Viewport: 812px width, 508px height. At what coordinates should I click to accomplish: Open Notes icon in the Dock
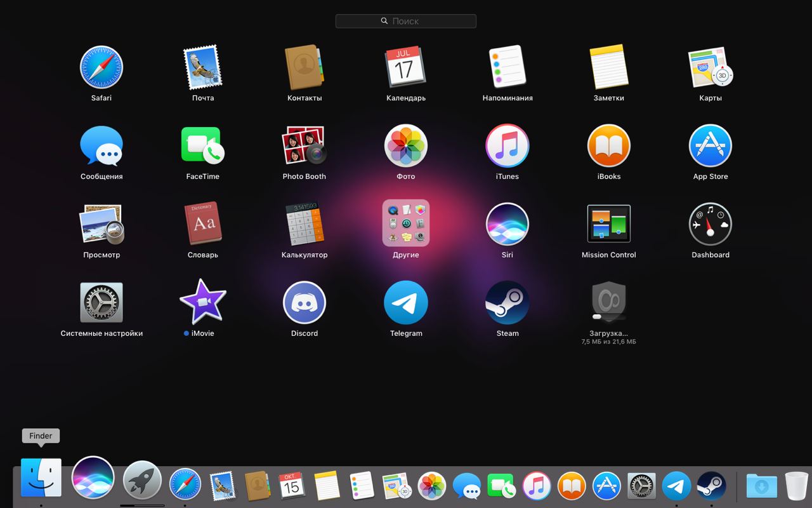(327, 486)
